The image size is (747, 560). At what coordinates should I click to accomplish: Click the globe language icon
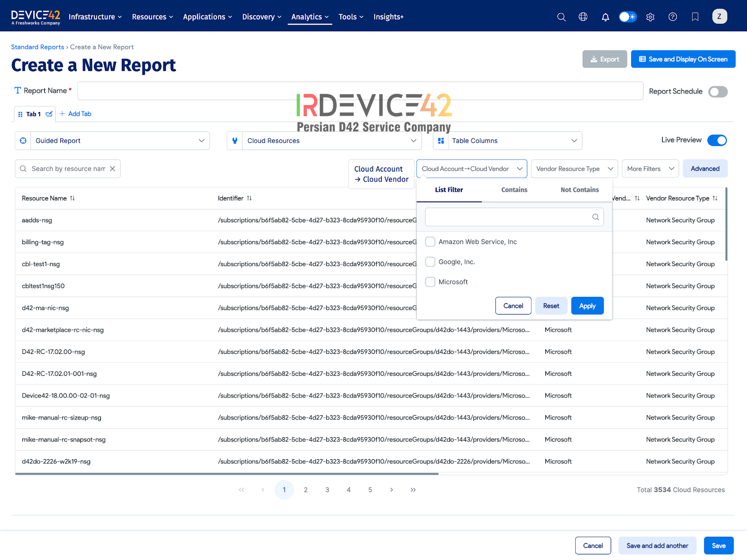[583, 17]
